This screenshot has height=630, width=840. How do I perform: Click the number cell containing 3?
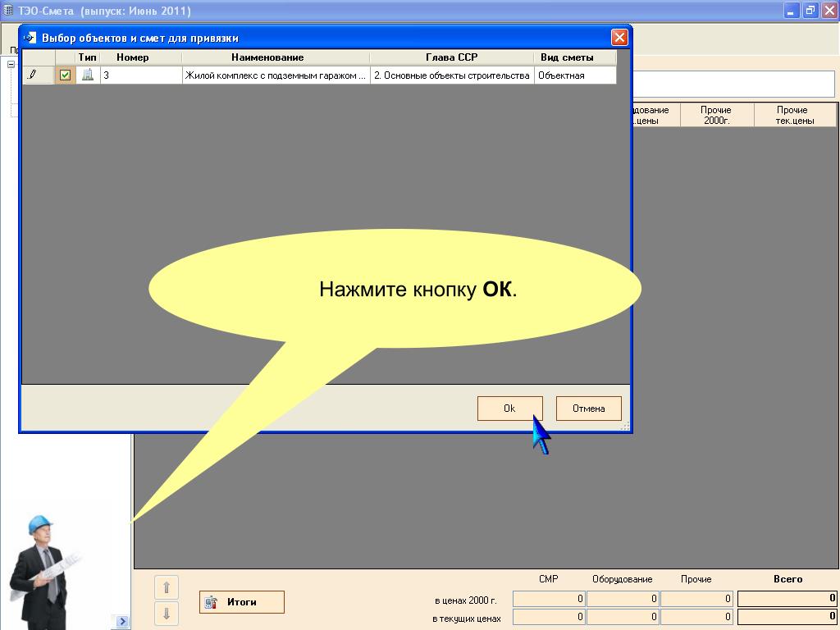(141, 75)
